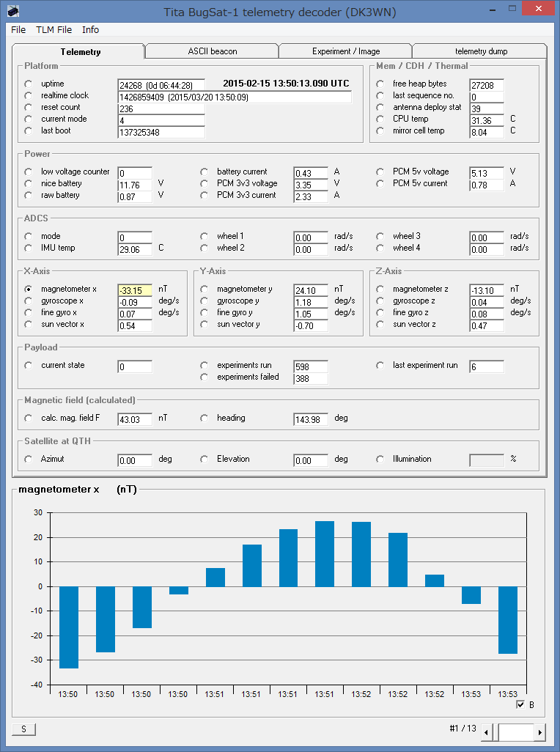Maximize the telemetry decoder window
The width and height of the screenshot is (560, 752).
pos(512,9)
